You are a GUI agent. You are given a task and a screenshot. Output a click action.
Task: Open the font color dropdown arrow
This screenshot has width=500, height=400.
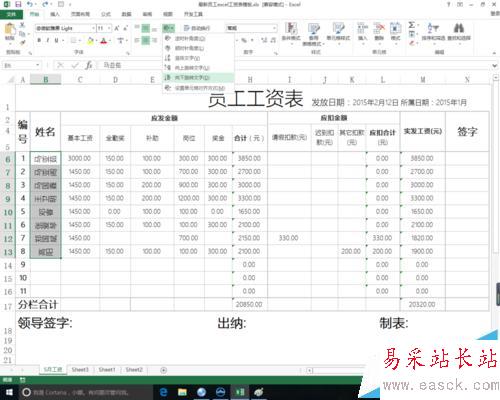pyautogui.click(x=110, y=41)
